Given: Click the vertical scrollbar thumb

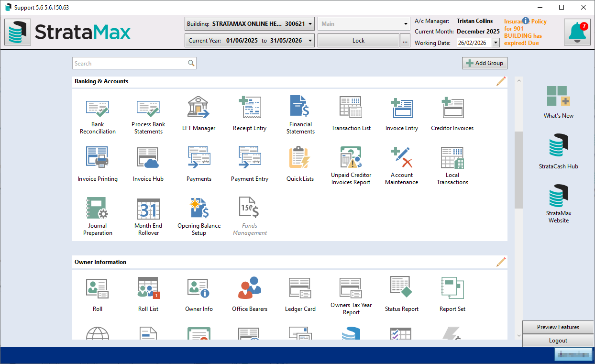Looking at the screenshot, I should (518, 170).
